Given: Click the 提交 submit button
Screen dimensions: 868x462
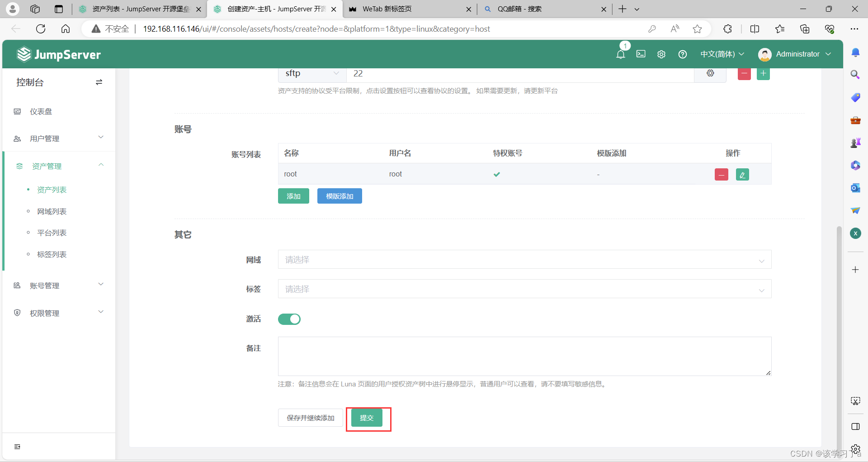Looking at the screenshot, I should point(367,418).
